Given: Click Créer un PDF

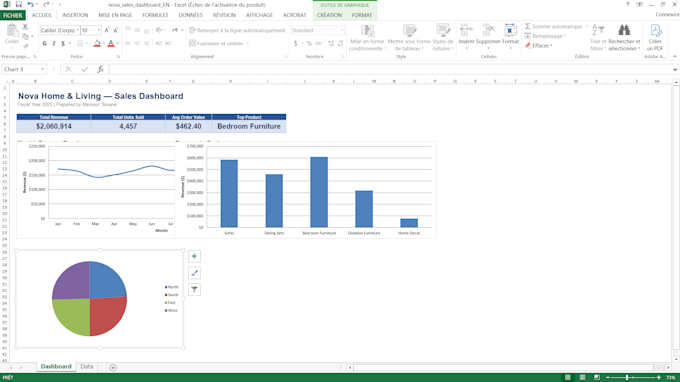Looking at the screenshot, I should pyautogui.click(x=655, y=37).
